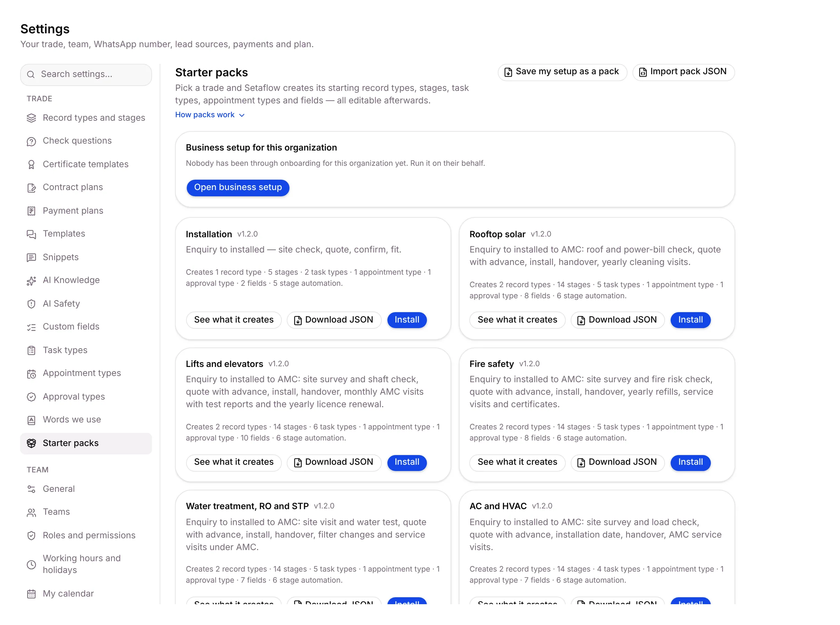Open Appointment types calendar icon

32,374
